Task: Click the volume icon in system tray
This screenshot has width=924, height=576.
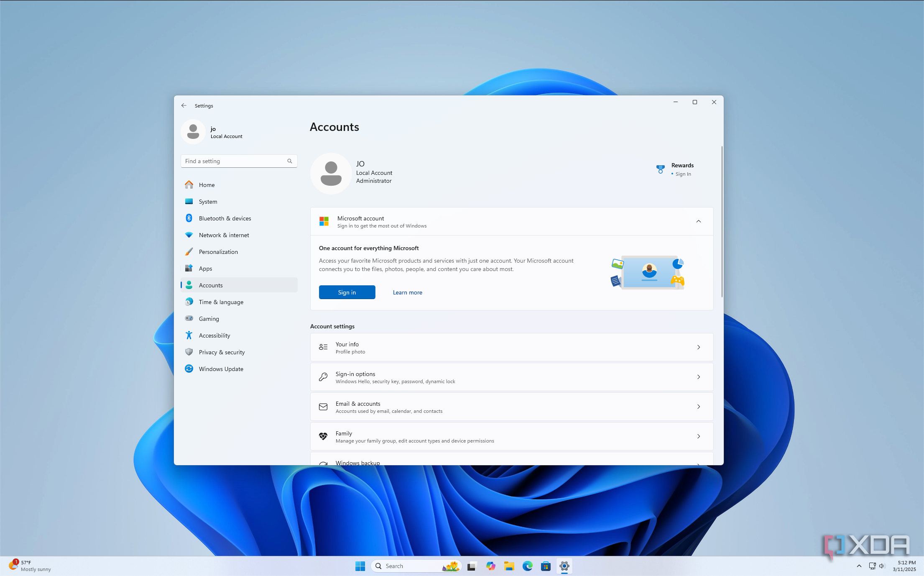Action: pyautogui.click(x=882, y=566)
